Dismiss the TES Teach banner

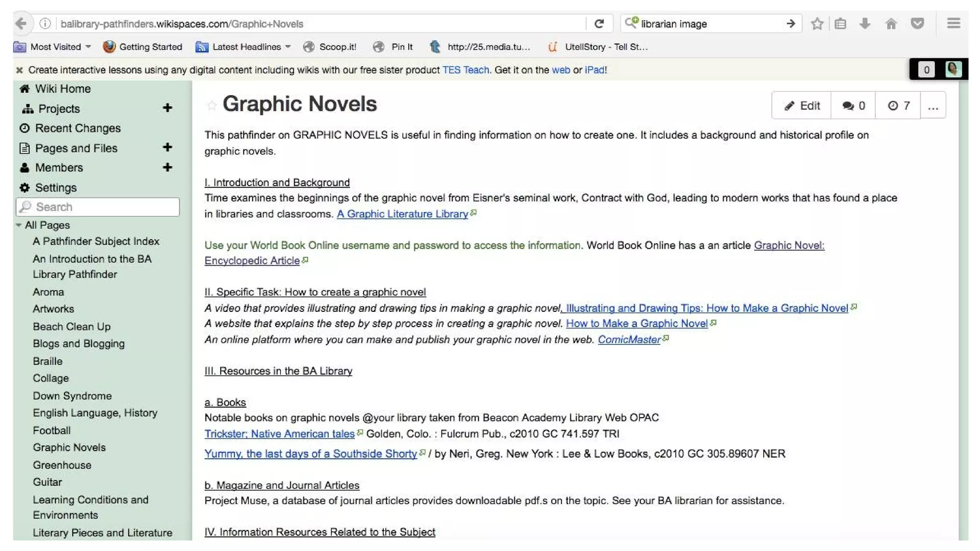coord(20,70)
